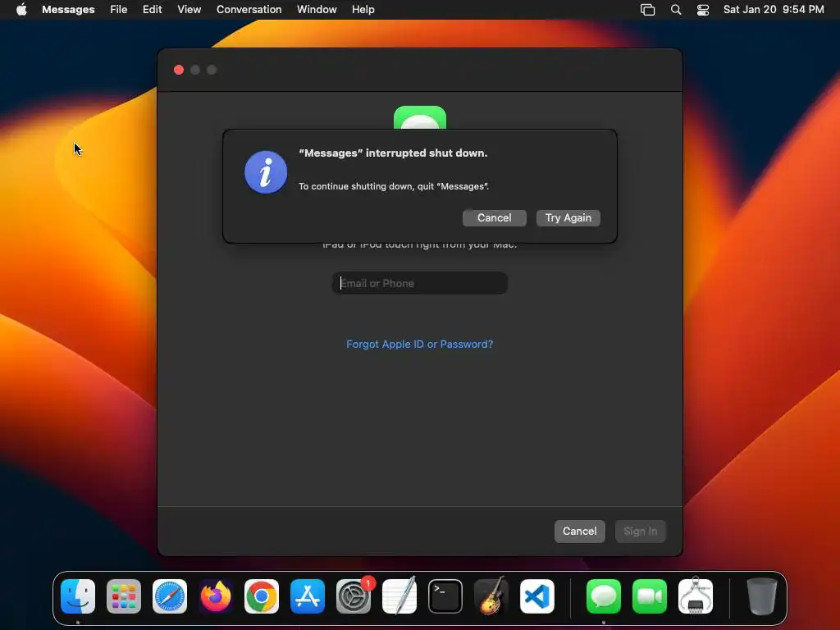
Task: Focus the Email or Phone field
Action: [x=420, y=283]
